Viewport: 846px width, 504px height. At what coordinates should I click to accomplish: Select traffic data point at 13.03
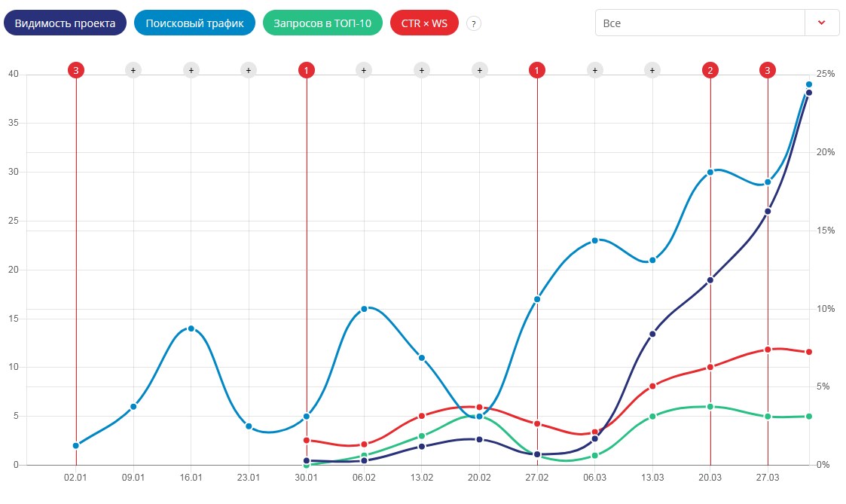click(652, 260)
